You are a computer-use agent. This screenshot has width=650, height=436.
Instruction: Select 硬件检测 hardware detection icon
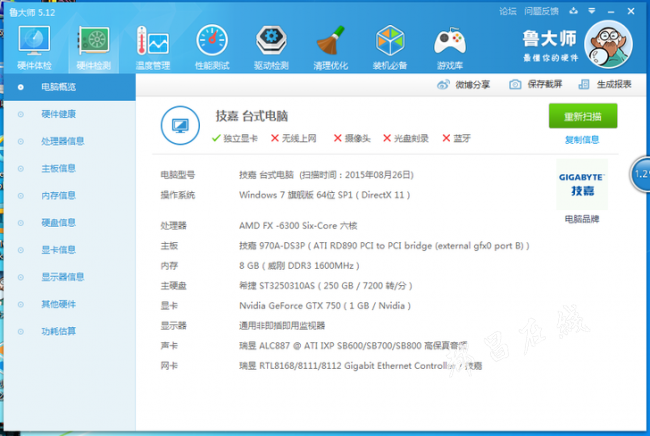(x=94, y=47)
